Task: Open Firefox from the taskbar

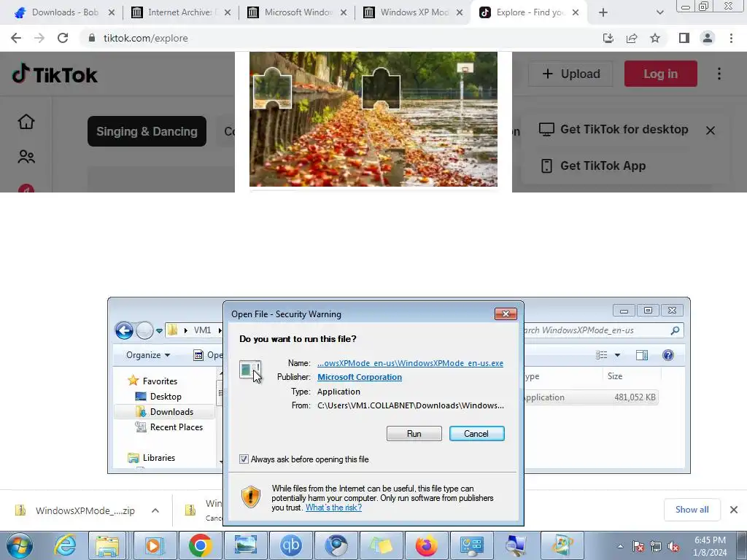Action: coord(426,545)
